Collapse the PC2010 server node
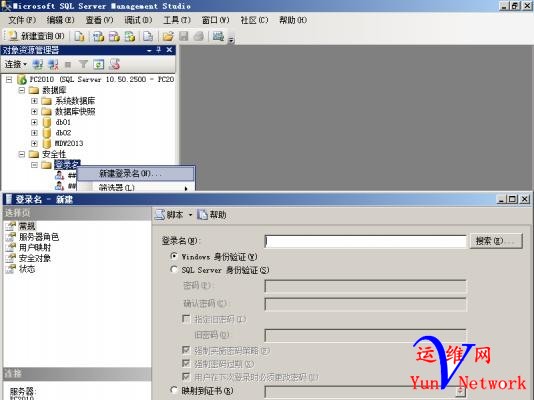The image size is (534, 400). pyautogui.click(x=9, y=80)
